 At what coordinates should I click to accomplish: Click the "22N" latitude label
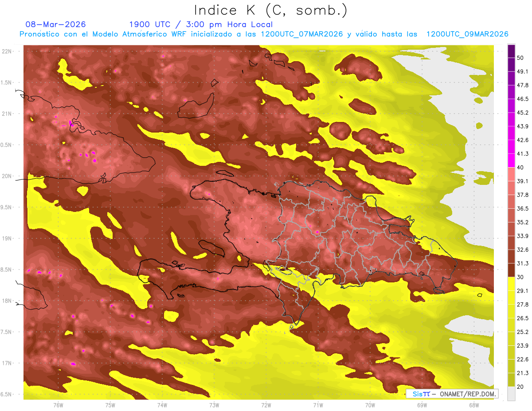coord(8,51)
